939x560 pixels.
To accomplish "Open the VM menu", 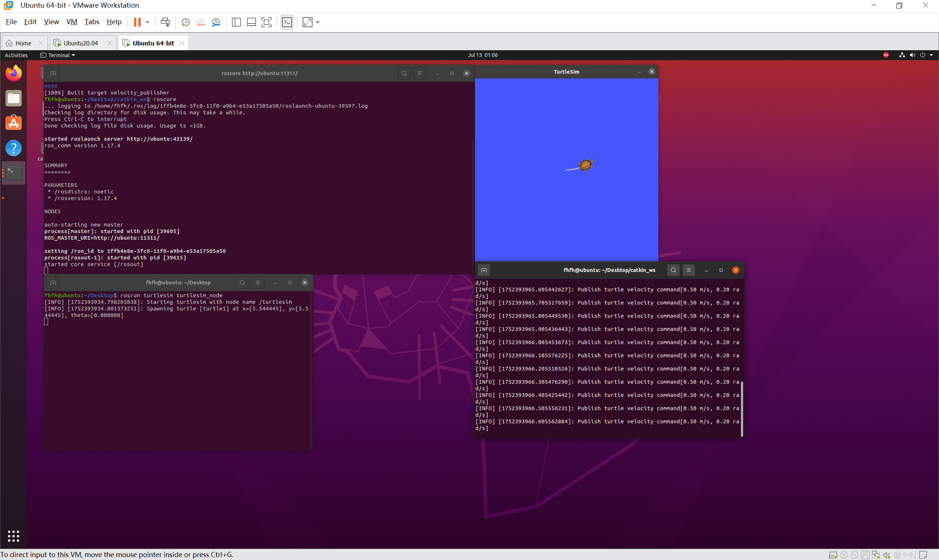I will pyautogui.click(x=72, y=22).
